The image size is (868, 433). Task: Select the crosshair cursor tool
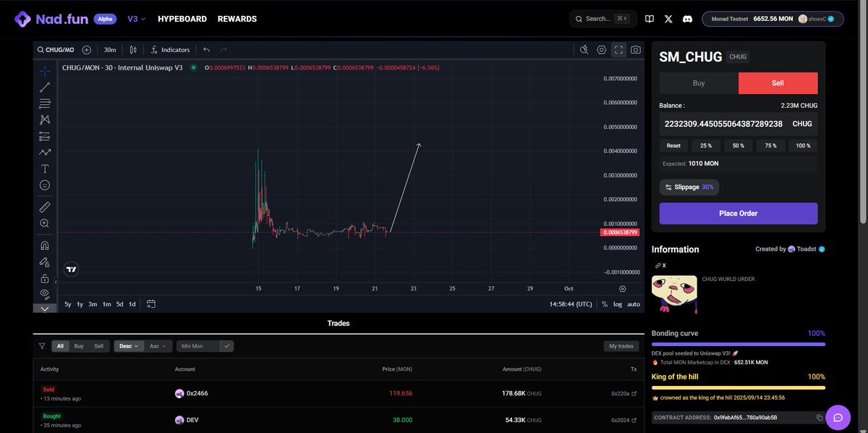pyautogui.click(x=45, y=71)
